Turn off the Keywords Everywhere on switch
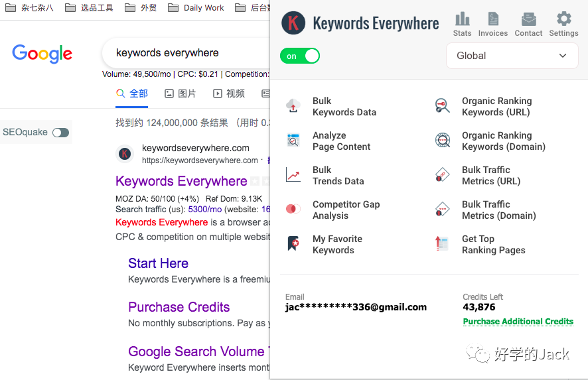 click(299, 56)
